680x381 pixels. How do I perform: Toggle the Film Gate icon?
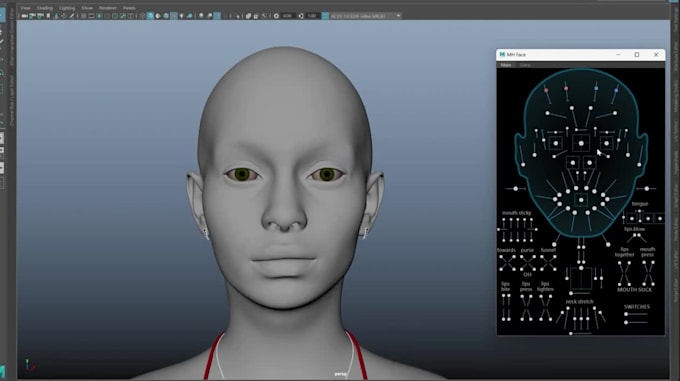pyautogui.click(x=91, y=16)
